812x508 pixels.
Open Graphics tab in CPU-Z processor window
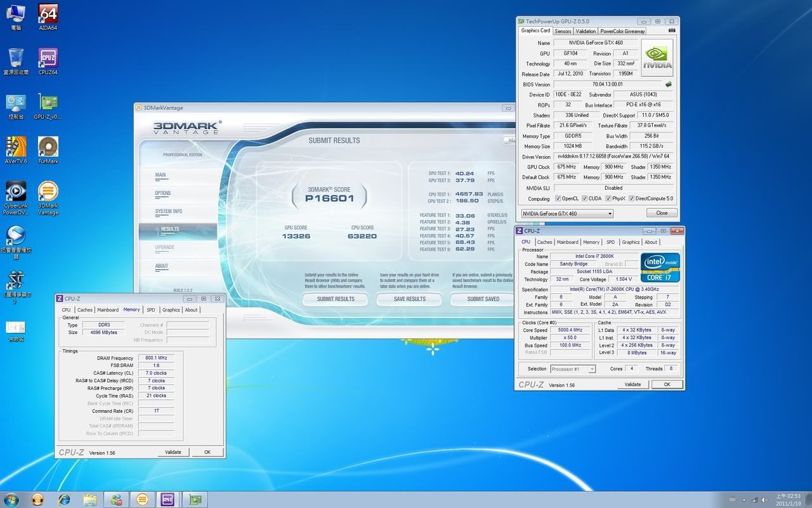pyautogui.click(x=631, y=242)
